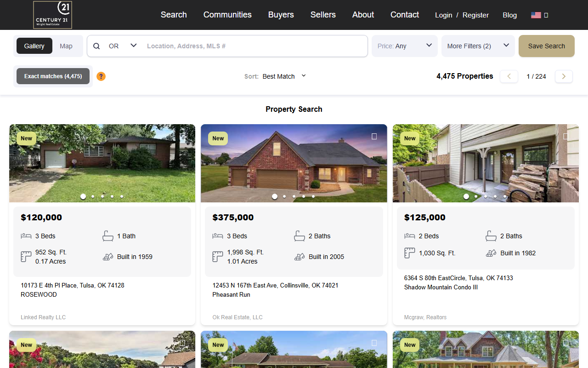Image resolution: width=588 pixels, height=368 pixels.
Task: Click the $375,000 price text
Action: pos(233,218)
